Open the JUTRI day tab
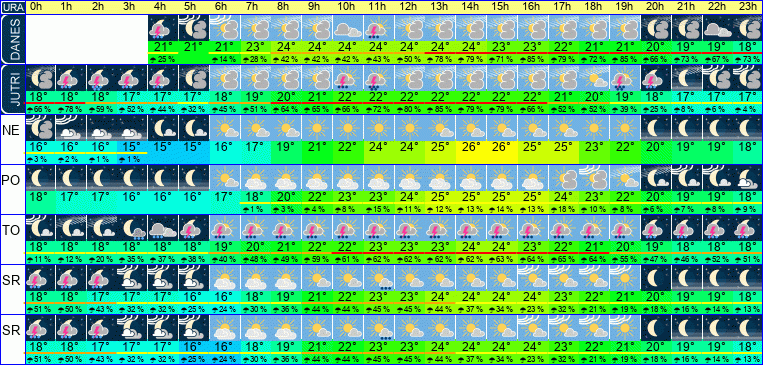The image size is (763, 365). click(12, 90)
